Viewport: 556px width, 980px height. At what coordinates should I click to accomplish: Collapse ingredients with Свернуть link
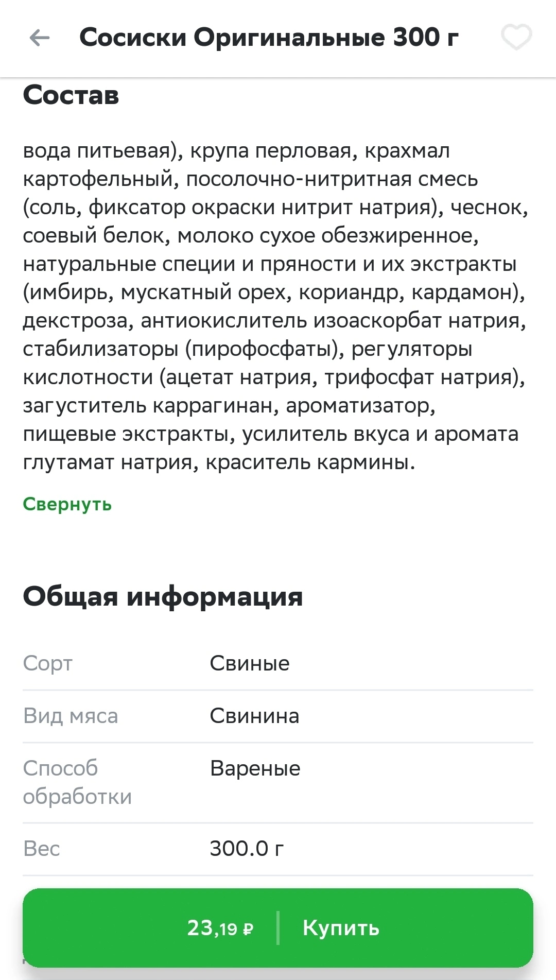(67, 504)
